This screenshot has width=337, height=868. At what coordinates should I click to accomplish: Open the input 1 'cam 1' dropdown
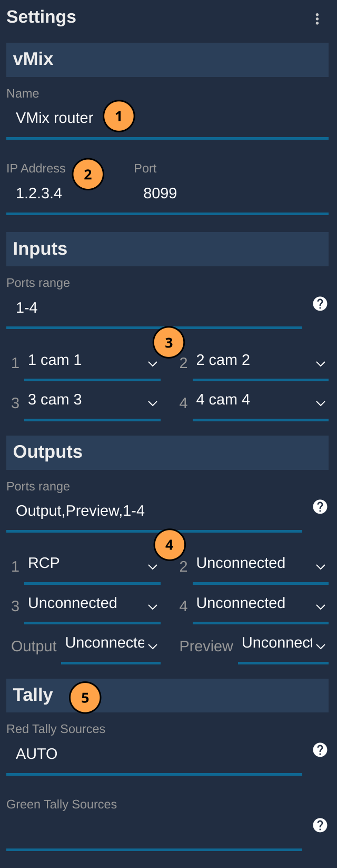[x=92, y=361]
